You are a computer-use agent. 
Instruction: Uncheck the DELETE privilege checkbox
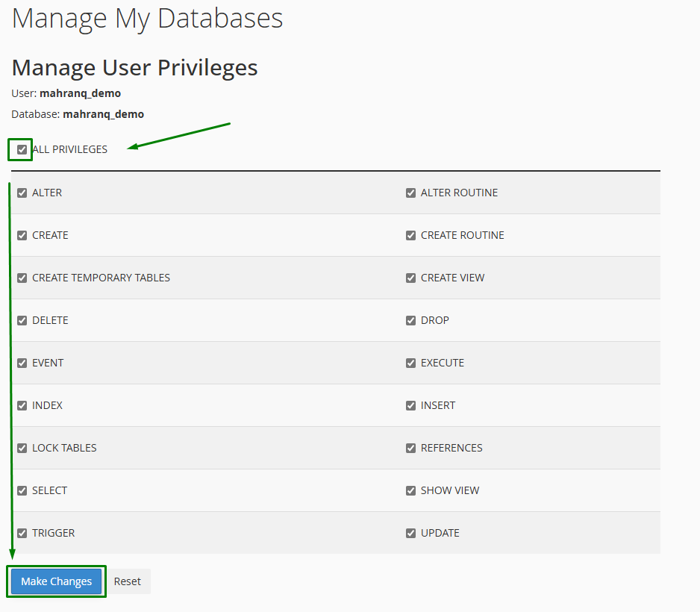tap(22, 320)
